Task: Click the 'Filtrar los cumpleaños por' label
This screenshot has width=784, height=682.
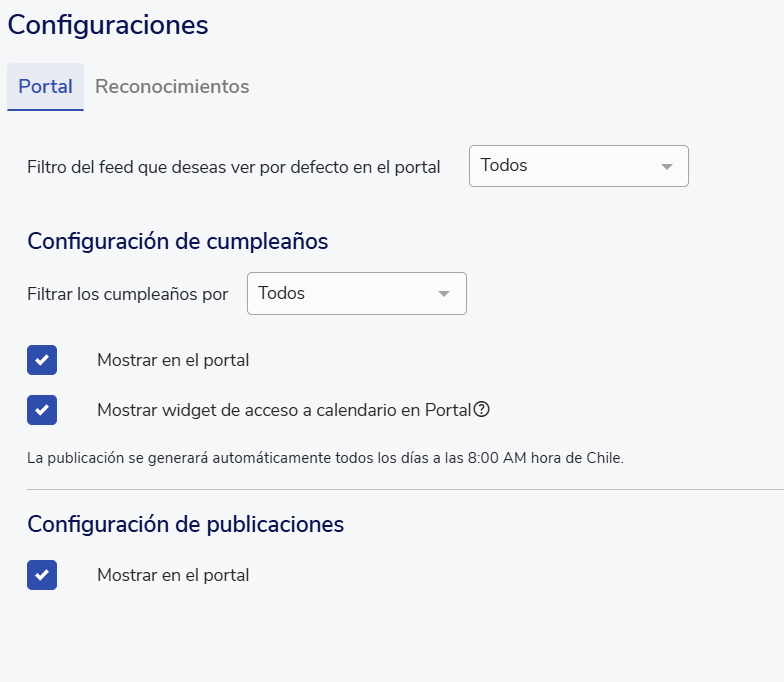Action: pyautogui.click(x=128, y=294)
